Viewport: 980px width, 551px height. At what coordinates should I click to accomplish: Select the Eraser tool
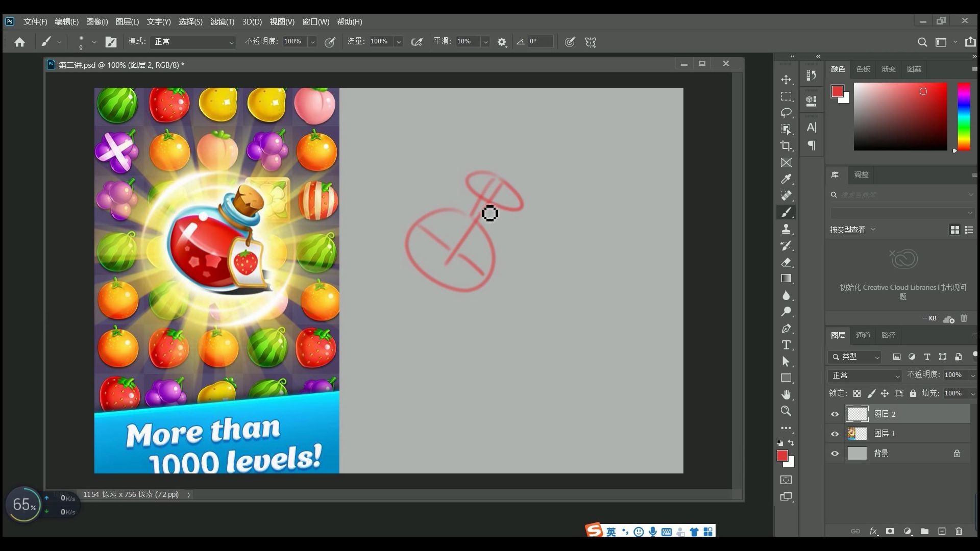coord(786,262)
